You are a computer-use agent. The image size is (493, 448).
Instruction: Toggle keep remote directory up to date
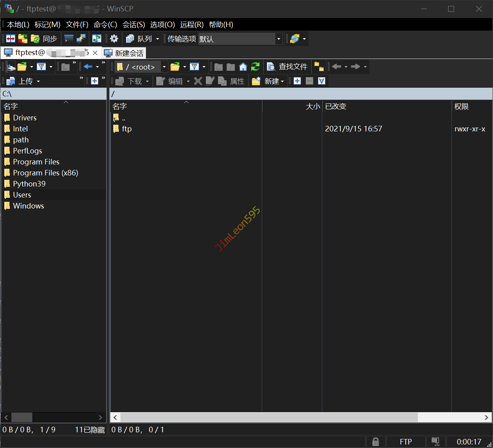(96, 39)
